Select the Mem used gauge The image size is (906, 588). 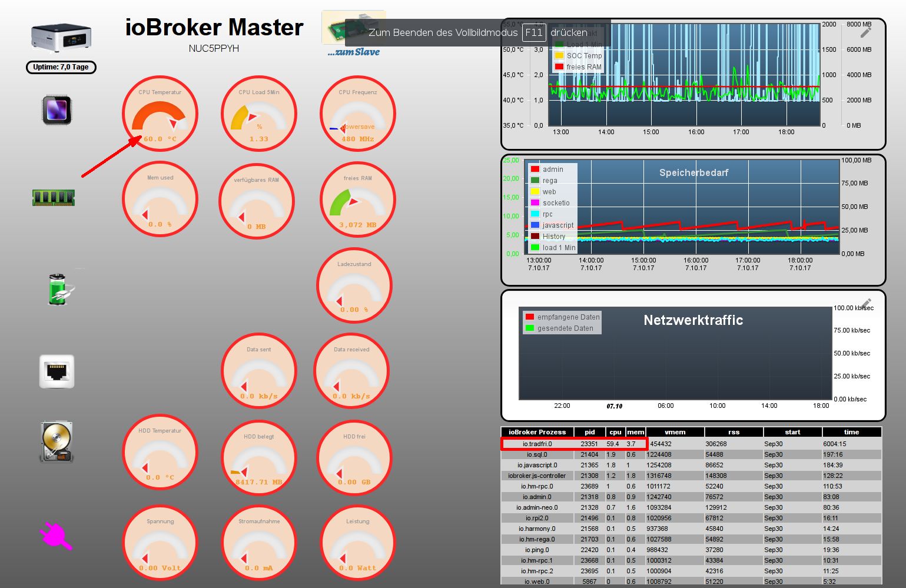tap(160, 199)
